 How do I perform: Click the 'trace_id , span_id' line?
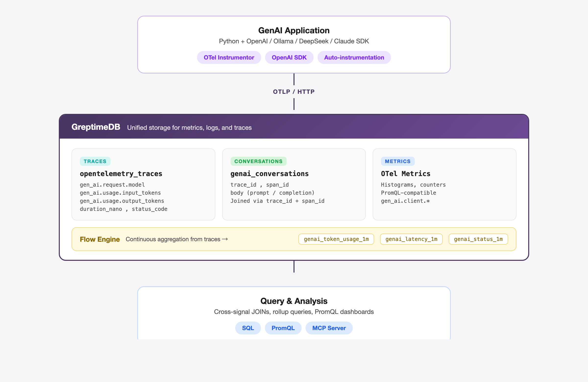point(259,185)
